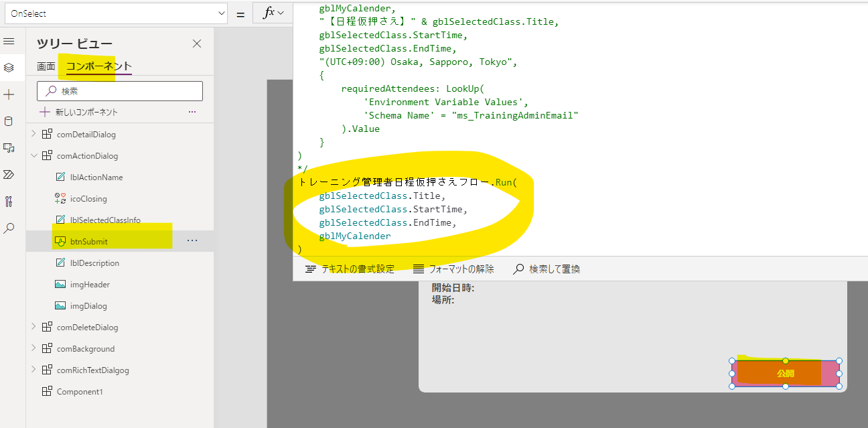Click the lblActionName label icon
868x428 pixels.
60,177
